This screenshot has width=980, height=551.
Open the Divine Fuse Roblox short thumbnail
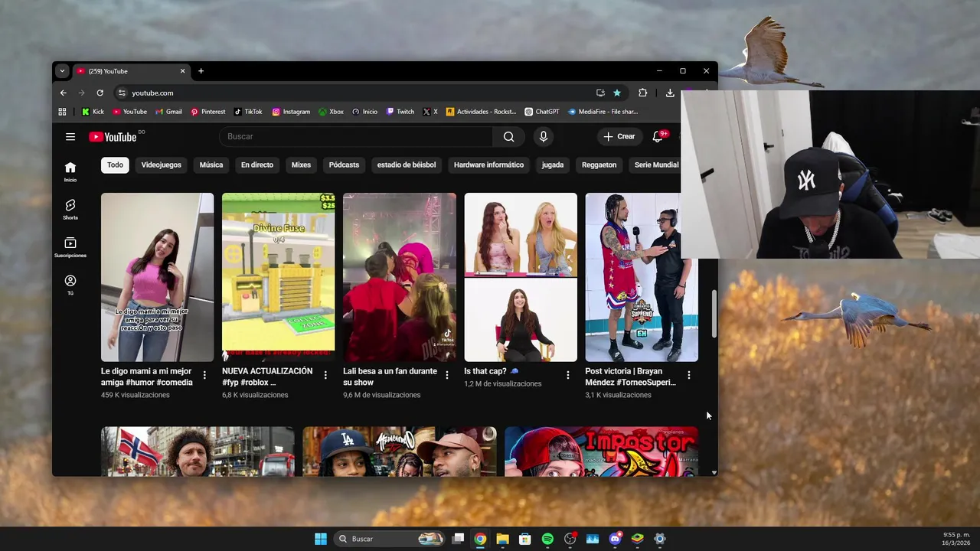pos(279,277)
